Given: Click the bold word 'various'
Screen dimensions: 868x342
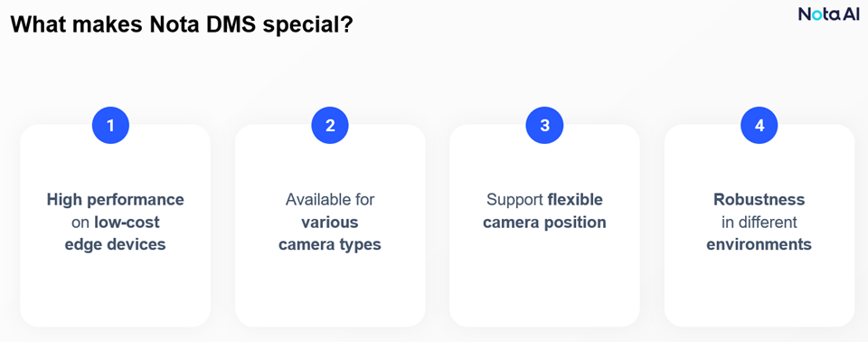Looking at the screenshot, I should 330,223.
